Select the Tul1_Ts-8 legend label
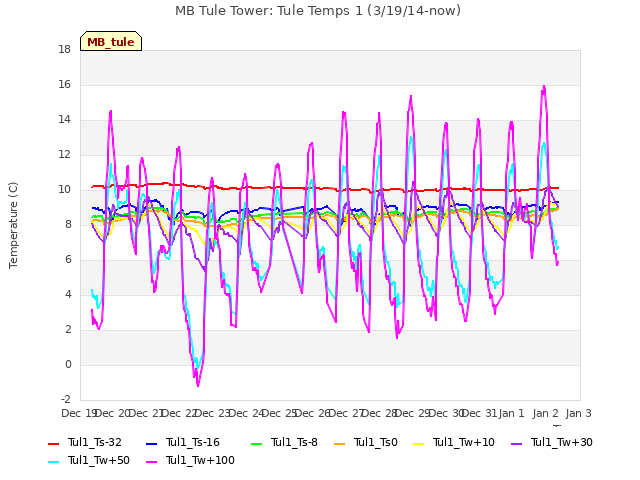 point(294,442)
